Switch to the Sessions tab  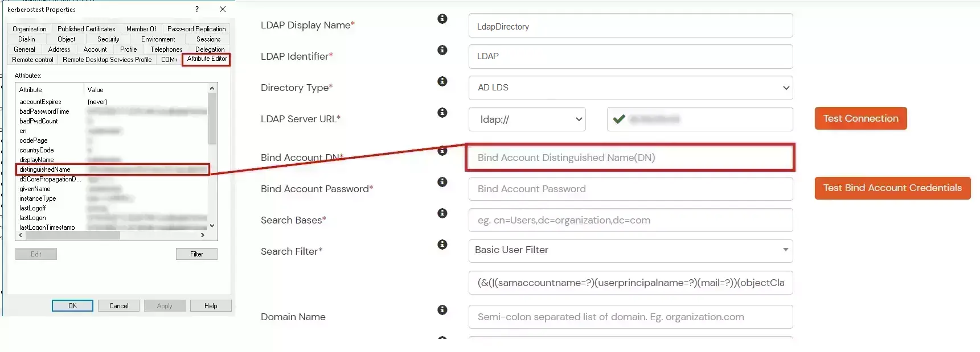[x=208, y=39]
